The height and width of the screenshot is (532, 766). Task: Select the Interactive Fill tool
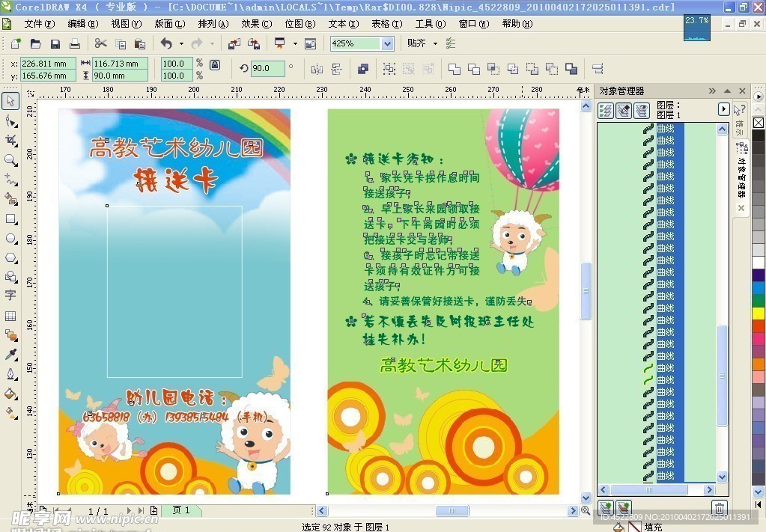pyautogui.click(x=10, y=413)
